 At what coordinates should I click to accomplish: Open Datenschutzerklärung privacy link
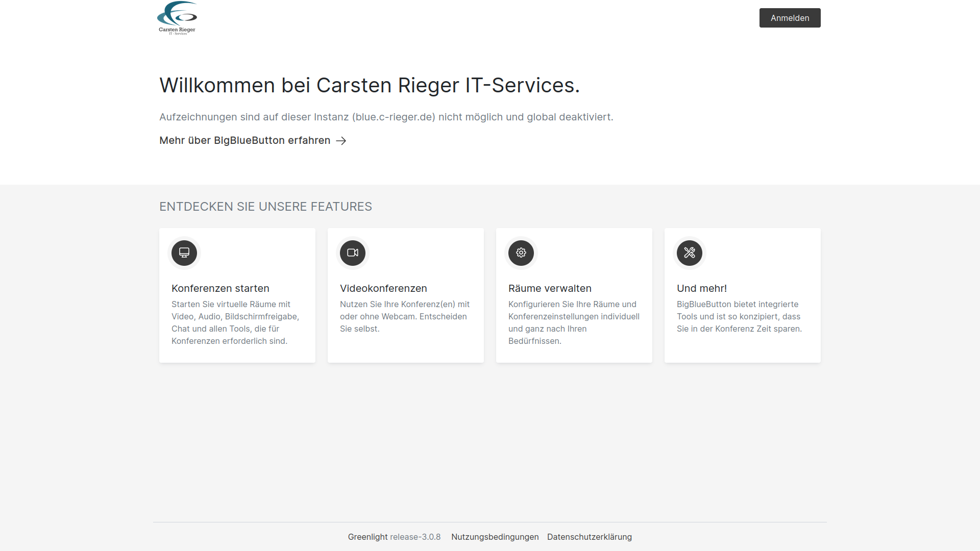(x=590, y=537)
